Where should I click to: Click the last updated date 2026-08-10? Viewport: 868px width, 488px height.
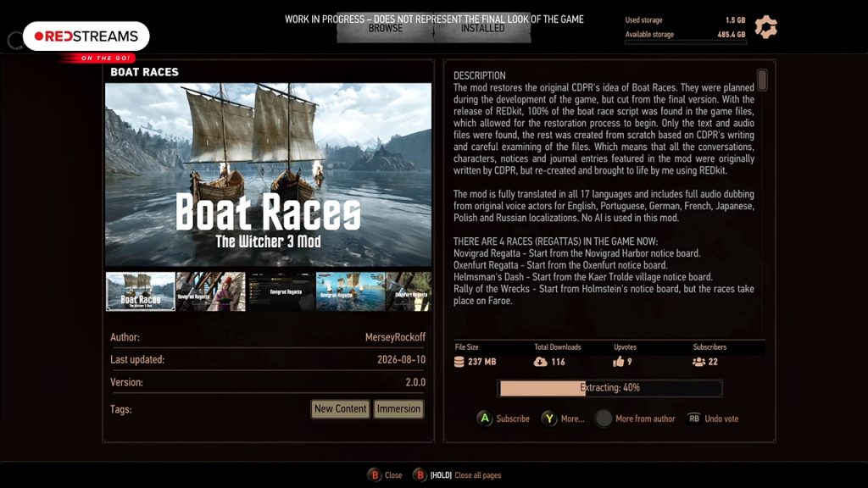point(401,359)
